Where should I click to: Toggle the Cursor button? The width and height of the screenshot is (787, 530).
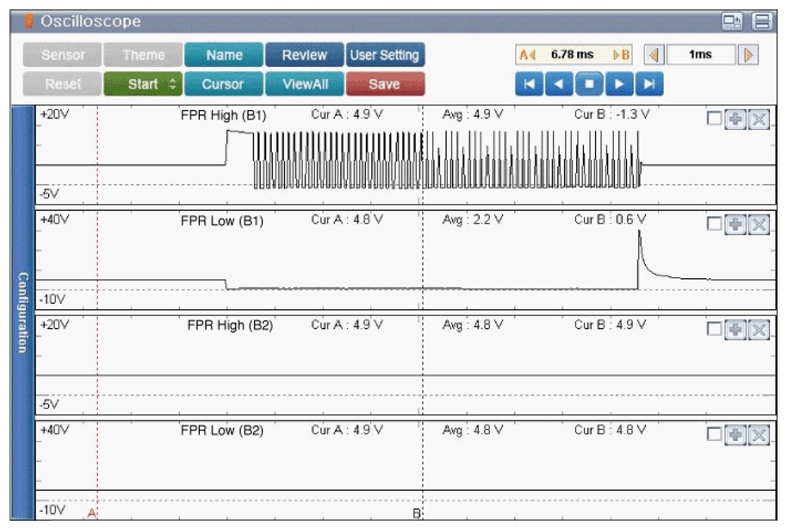[224, 84]
